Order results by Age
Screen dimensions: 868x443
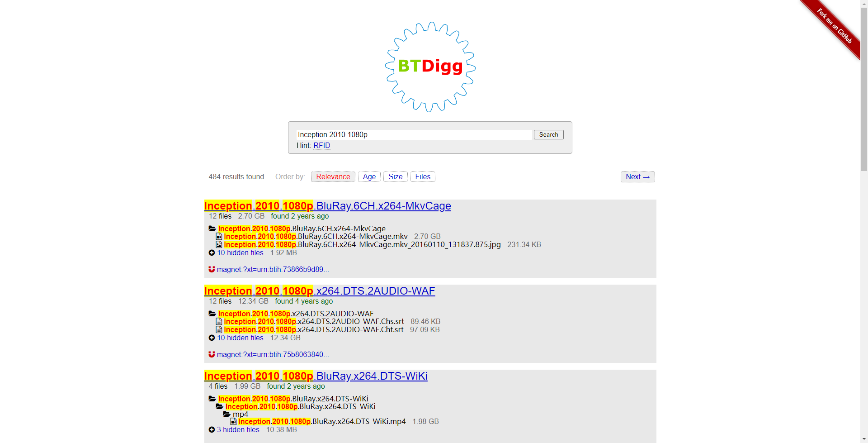point(369,176)
